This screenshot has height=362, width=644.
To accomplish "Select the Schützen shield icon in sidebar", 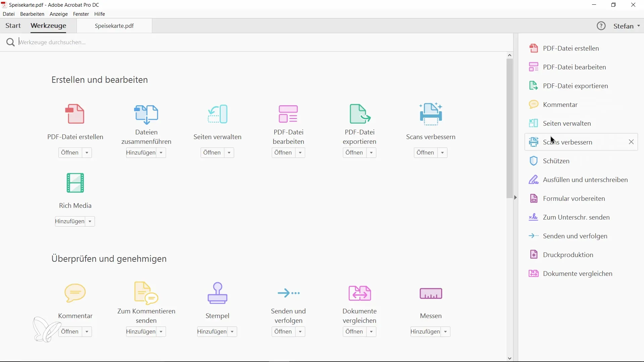I will [x=533, y=161].
